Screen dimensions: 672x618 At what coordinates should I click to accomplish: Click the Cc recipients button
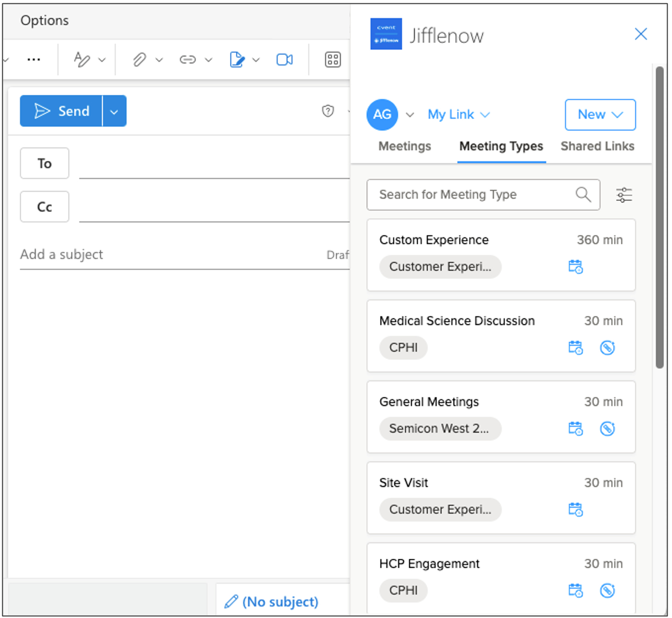tap(45, 207)
